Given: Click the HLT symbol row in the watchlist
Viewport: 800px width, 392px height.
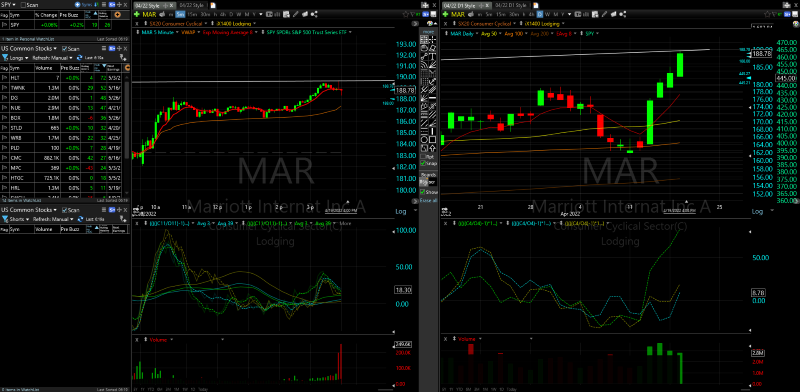Looking at the screenshot, I should click(65, 78).
